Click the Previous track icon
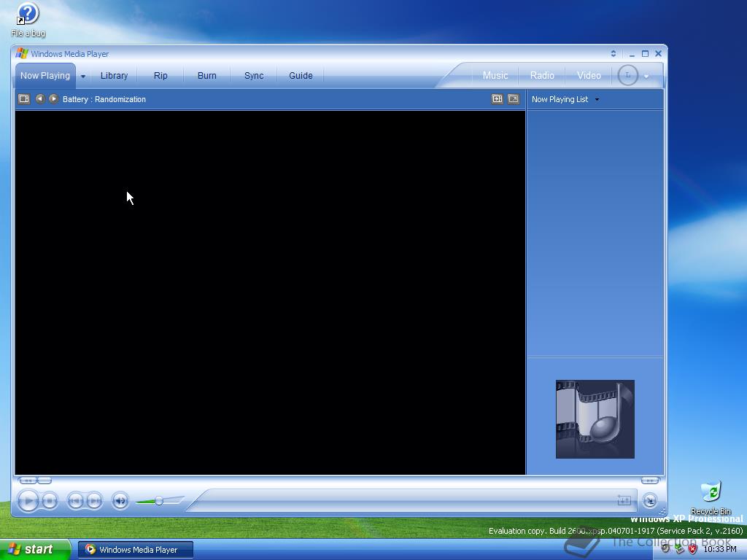 coord(77,501)
